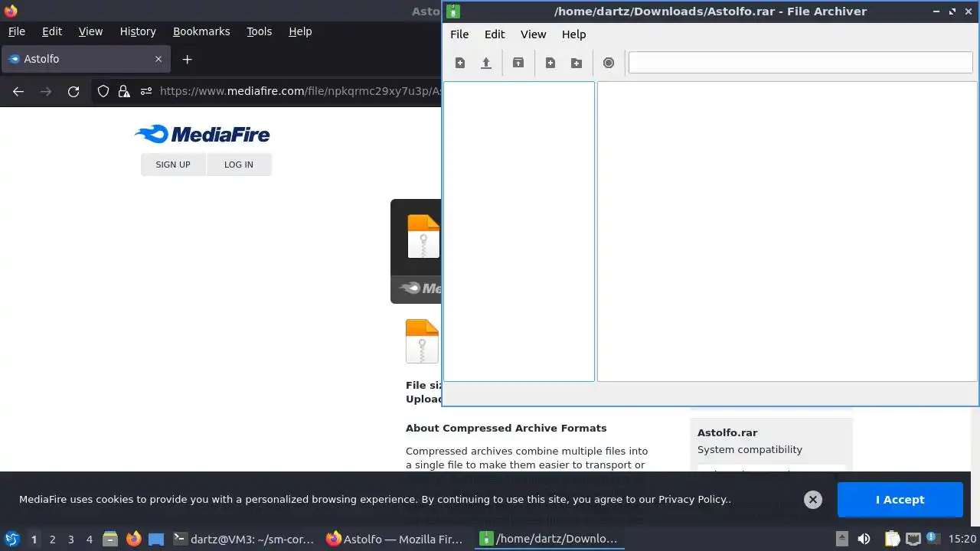Click the tracking protection shield icon
Screen dimensions: 980x551
point(103,92)
